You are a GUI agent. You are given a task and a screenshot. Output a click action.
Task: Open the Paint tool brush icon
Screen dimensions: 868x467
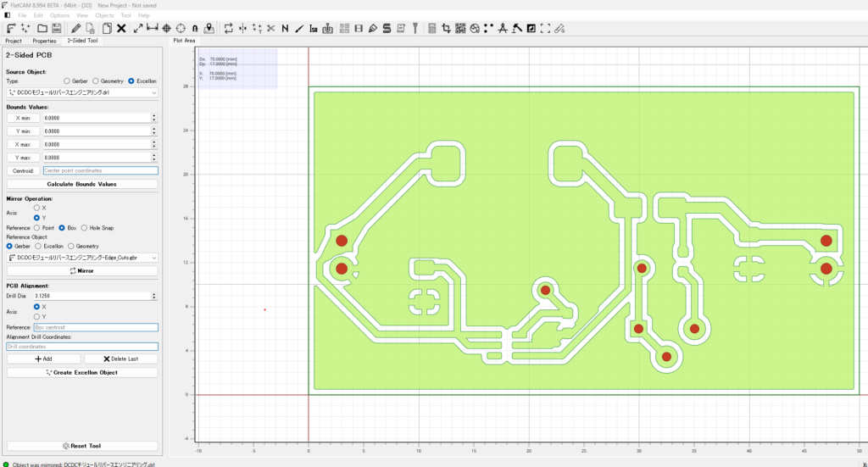299,28
